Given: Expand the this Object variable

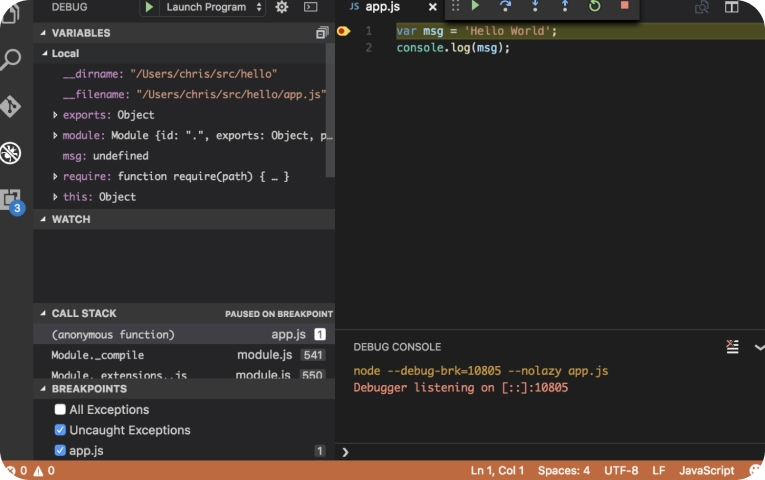Looking at the screenshot, I should [x=55, y=197].
